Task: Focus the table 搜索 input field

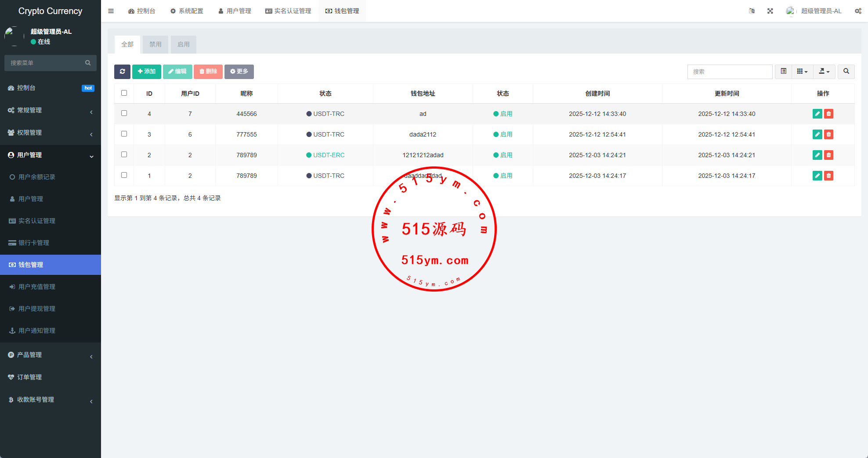Action: pos(730,72)
